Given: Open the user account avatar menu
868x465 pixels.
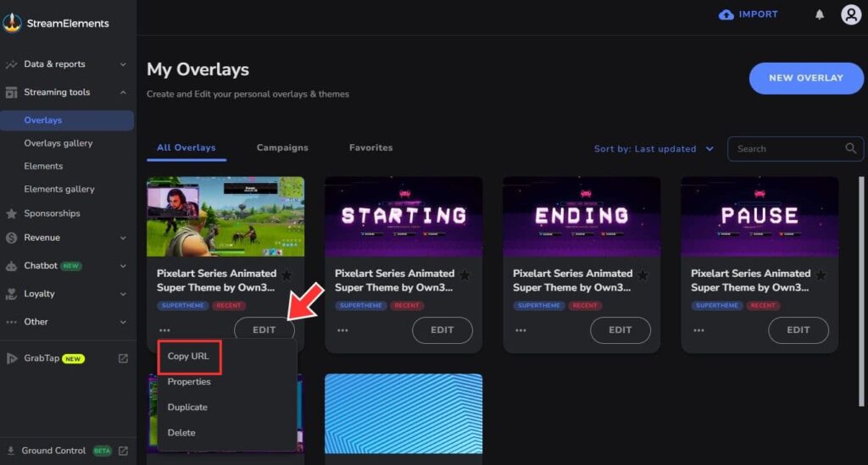Looking at the screenshot, I should point(851,14).
